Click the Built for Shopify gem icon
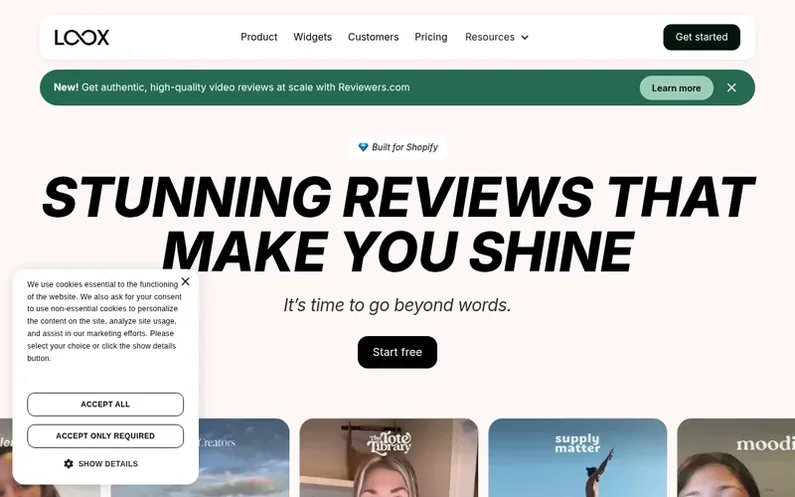Image resolution: width=795 pixels, height=497 pixels. coord(363,147)
